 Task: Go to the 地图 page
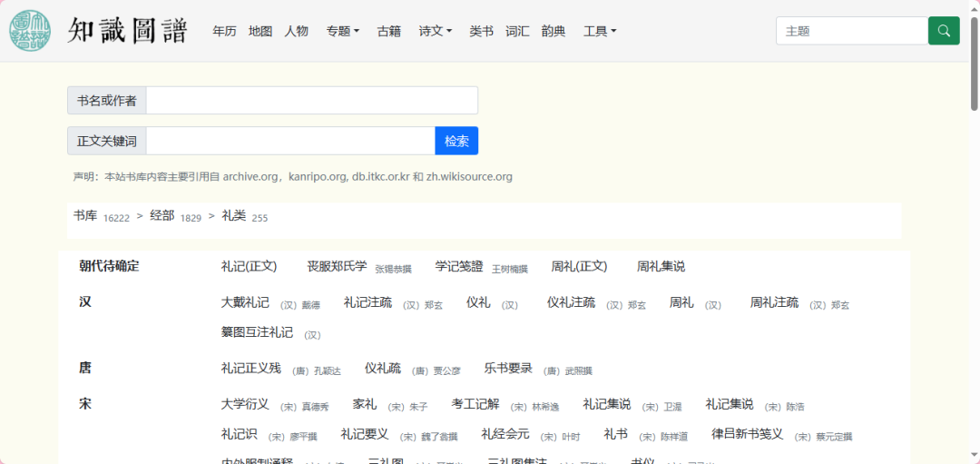(260, 31)
